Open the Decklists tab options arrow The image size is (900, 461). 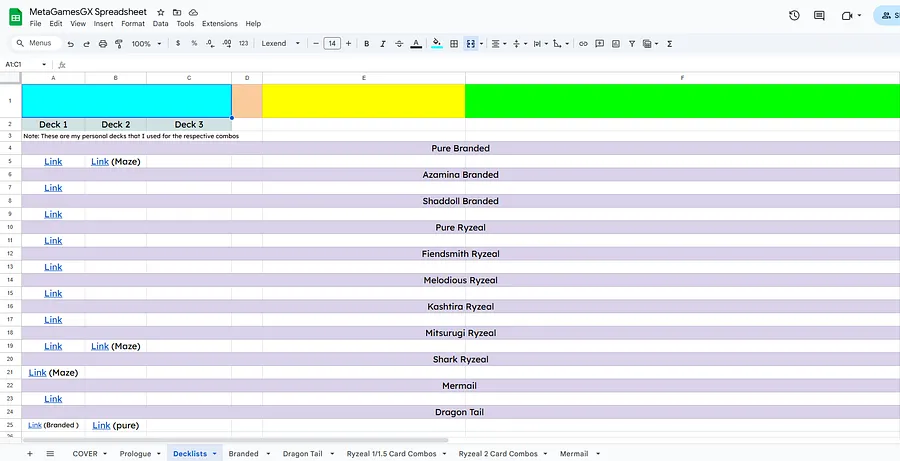pyautogui.click(x=215, y=454)
